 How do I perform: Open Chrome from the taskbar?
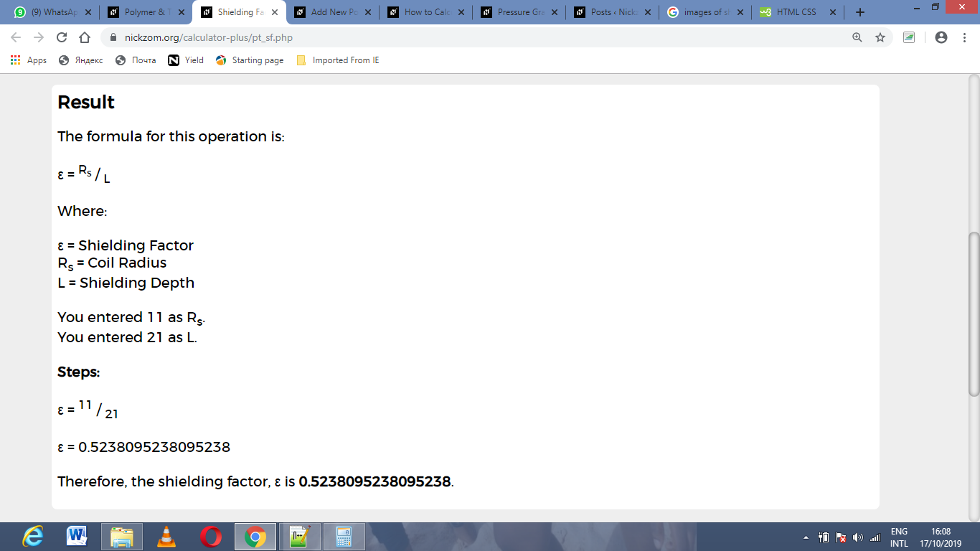[255, 537]
